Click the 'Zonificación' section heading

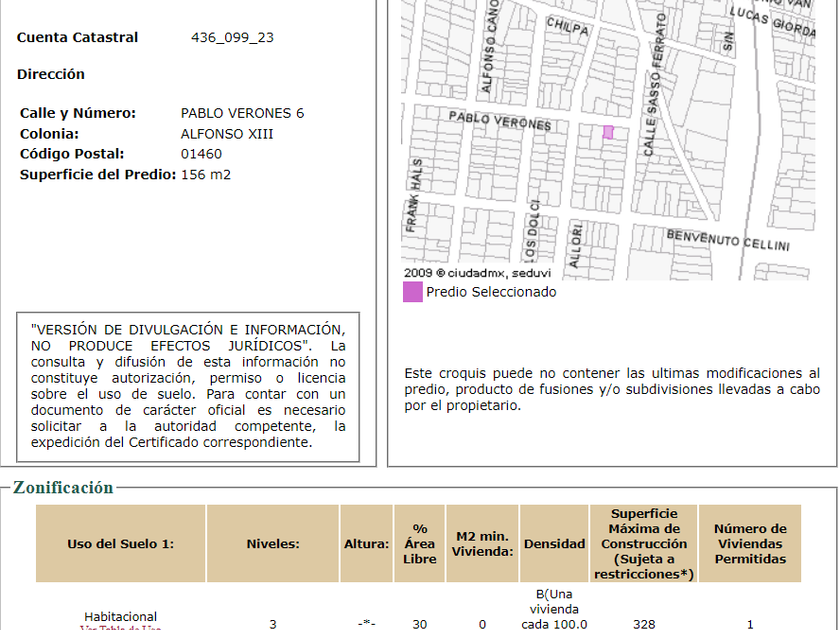pyautogui.click(x=63, y=488)
